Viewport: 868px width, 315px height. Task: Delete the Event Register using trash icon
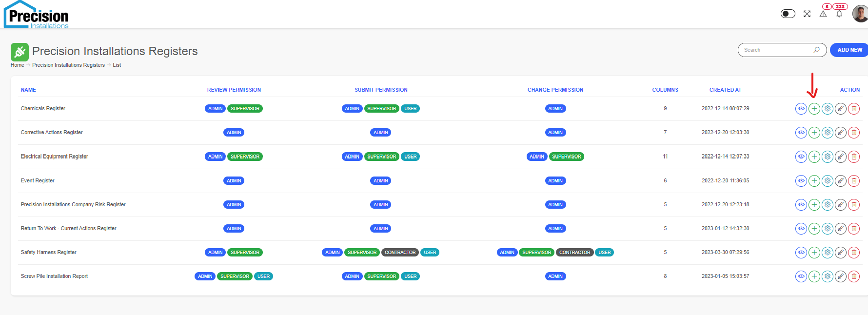(x=853, y=181)
